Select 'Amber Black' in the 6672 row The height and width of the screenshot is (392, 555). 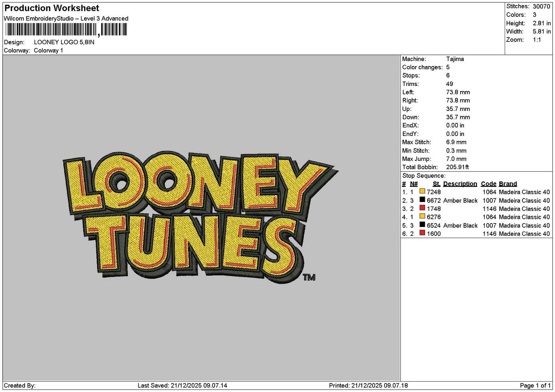click(461, 200)
